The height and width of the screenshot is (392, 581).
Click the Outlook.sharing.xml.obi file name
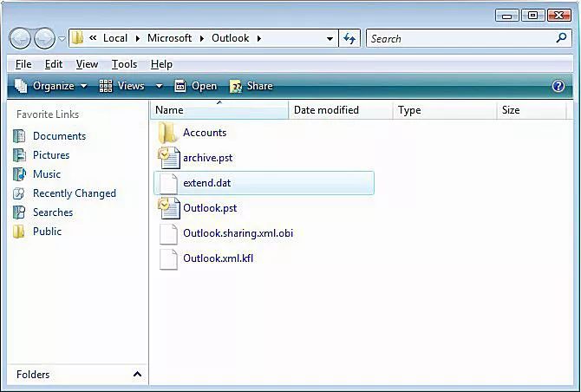pos(238,233)
